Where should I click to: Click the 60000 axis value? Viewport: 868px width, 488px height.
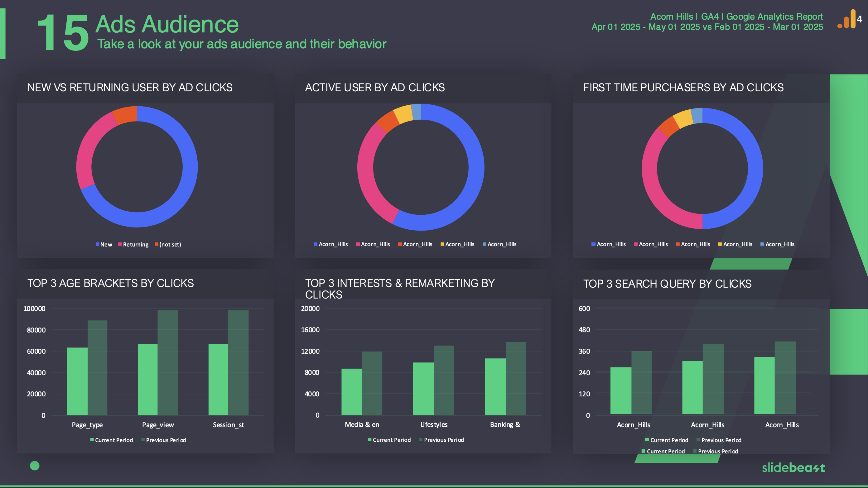pos(36,351)
